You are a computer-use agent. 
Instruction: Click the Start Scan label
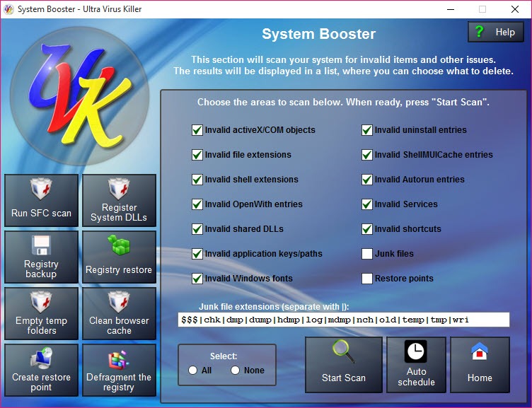point(344,378)
